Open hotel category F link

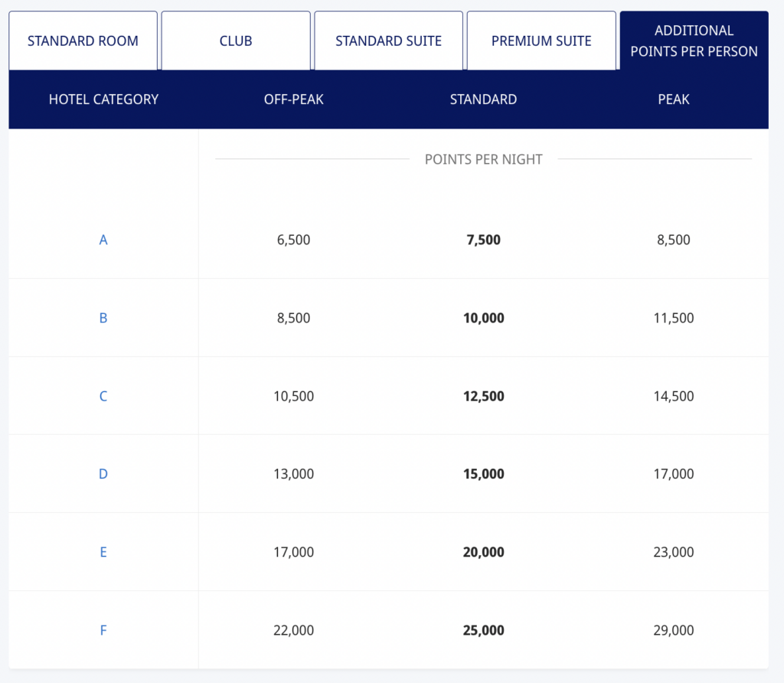click(103, 630)
